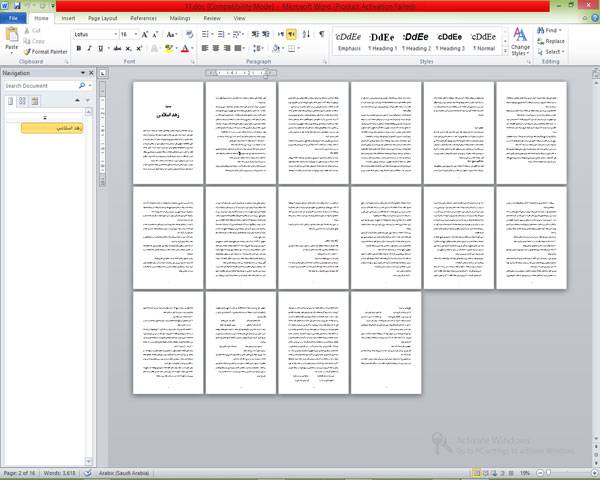
Task: Open the Select dropdown in Editing
Action: pyautogui.click(x=551, y=52)
